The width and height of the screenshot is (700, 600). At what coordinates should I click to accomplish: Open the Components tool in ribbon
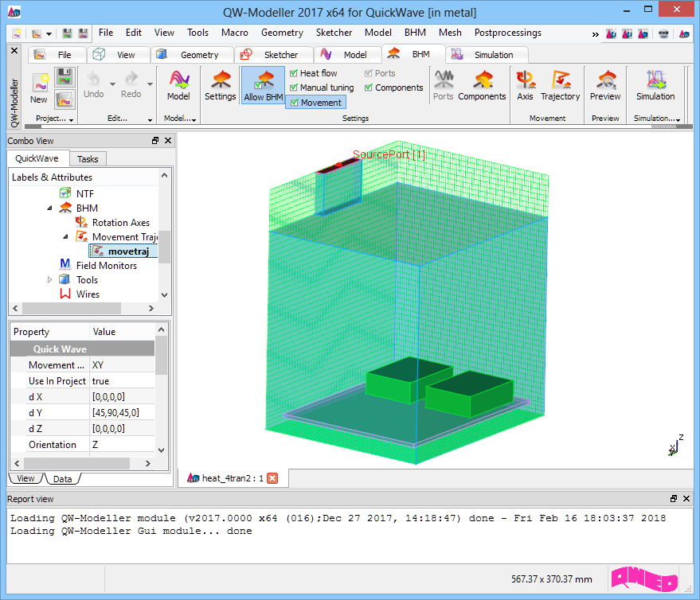pos(482,85)
